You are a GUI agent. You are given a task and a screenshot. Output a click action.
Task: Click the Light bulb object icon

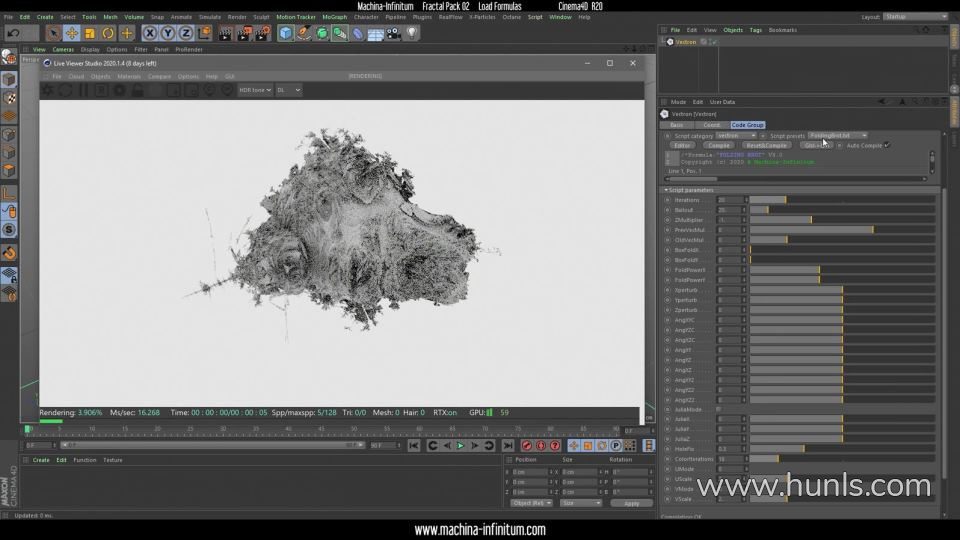[x=412, y=33]
